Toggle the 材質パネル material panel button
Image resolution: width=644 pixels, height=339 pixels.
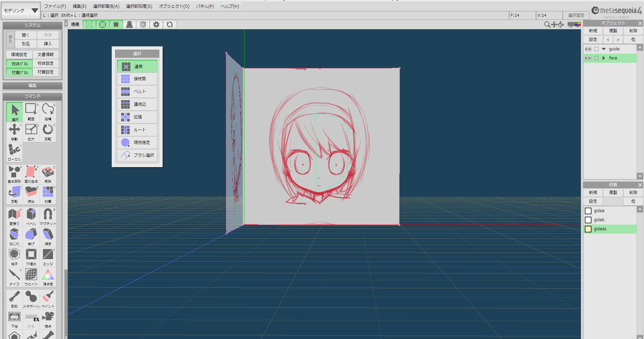19,72
